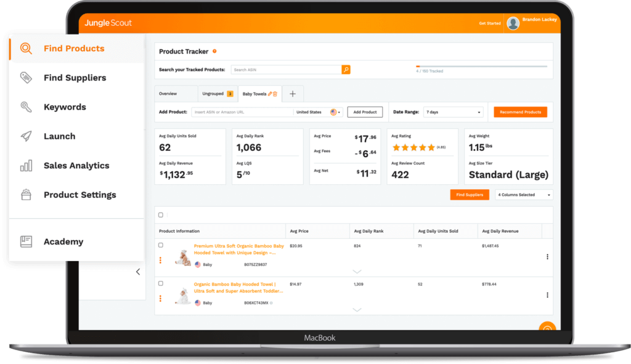Click the info icon beside ASIN B06XCT43MX
Screen dimensions: 631x364
click(271, 303)
